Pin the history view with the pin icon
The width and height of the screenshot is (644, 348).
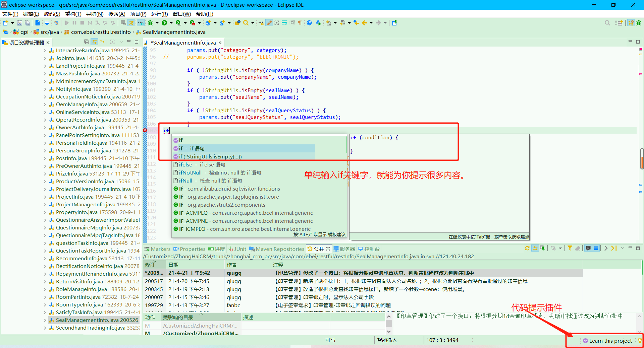pyautogui.click(x=542, y=249)
